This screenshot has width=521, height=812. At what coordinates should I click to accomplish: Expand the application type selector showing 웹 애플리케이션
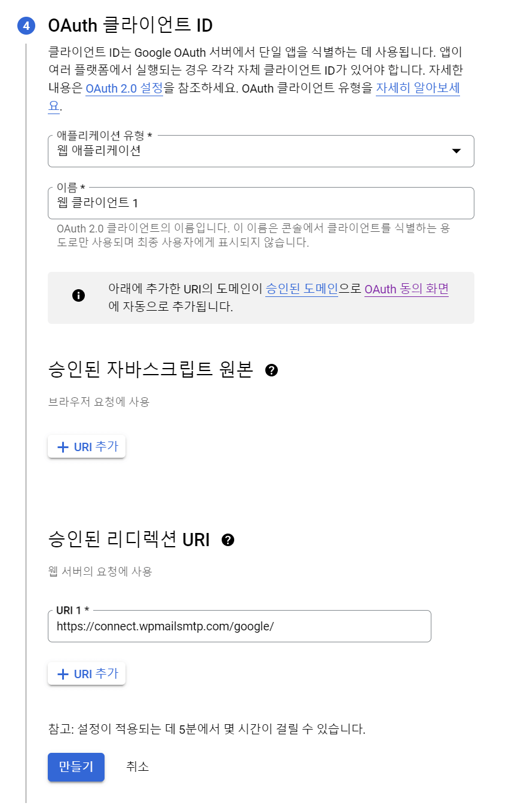click(x=261, y=152)
